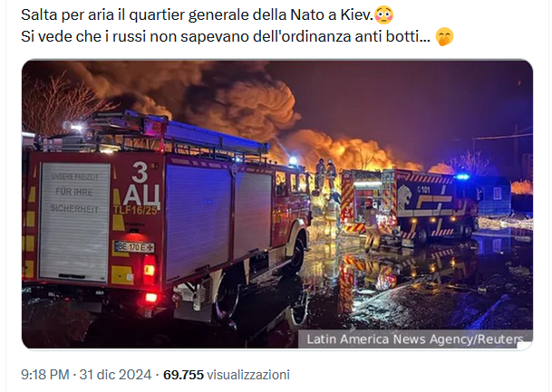Click the BE 170 E license plate
The width and height of the screenshot is (552, 392).
(x=134, y=247)
